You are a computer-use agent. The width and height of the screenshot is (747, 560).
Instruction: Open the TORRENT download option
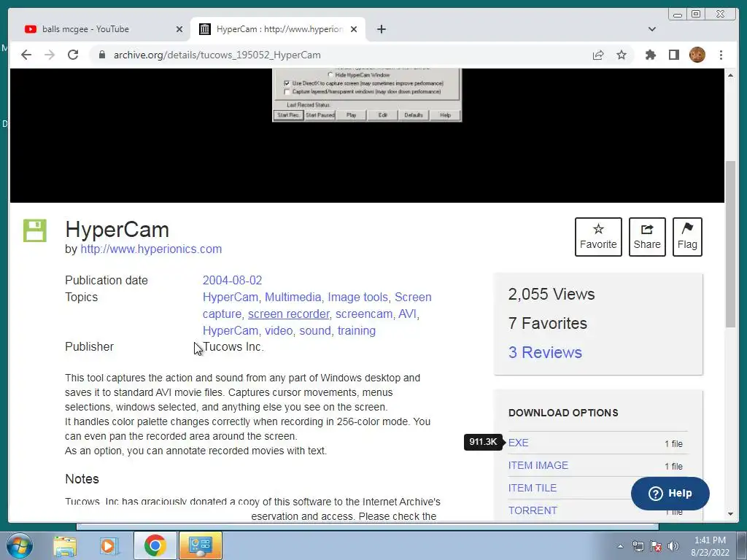point(533,510)
